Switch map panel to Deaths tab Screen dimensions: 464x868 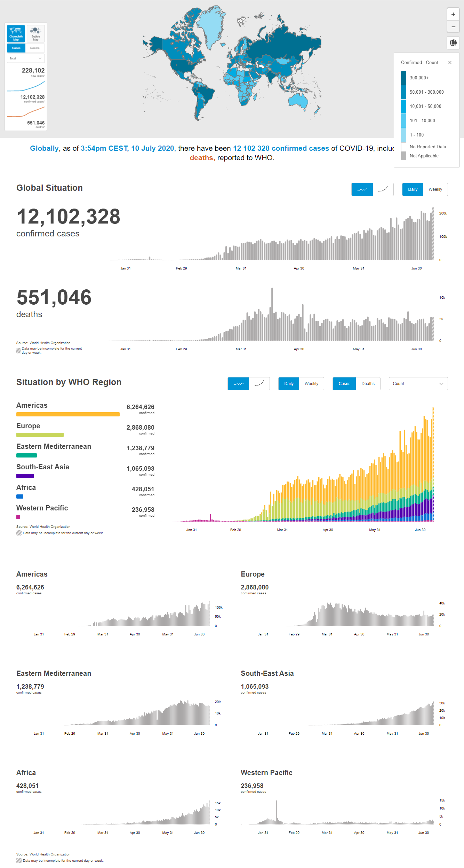pos(35,48)
